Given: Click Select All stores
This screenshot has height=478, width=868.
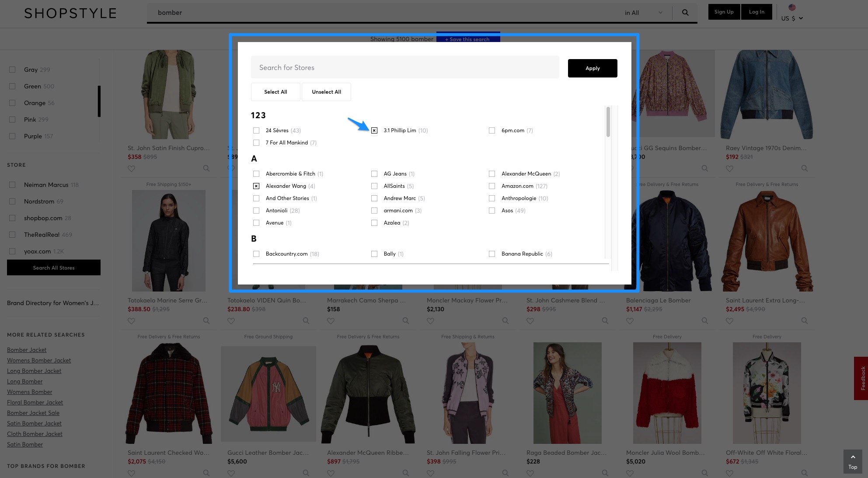Looking at the screenshot, I should (x=275, y=92).
